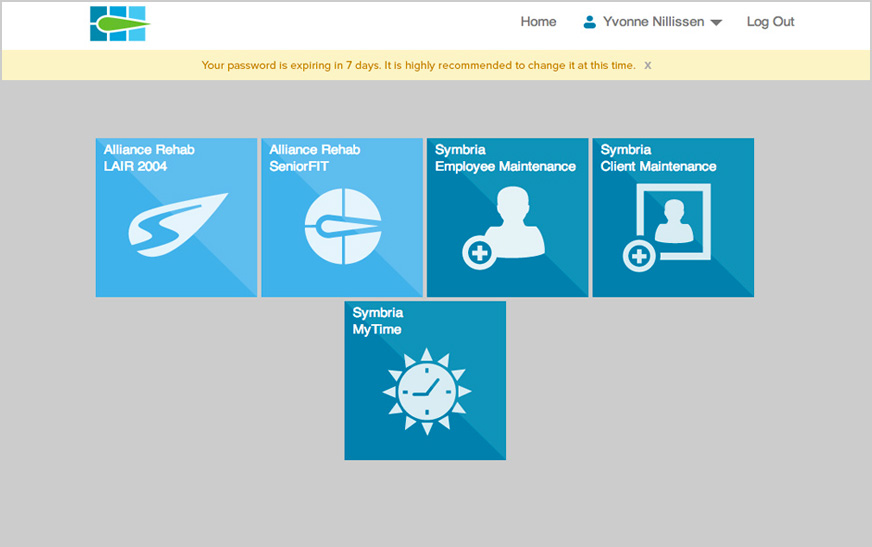Click the password expiring warning message
872x547 pixels.
(x=418, y=66)
